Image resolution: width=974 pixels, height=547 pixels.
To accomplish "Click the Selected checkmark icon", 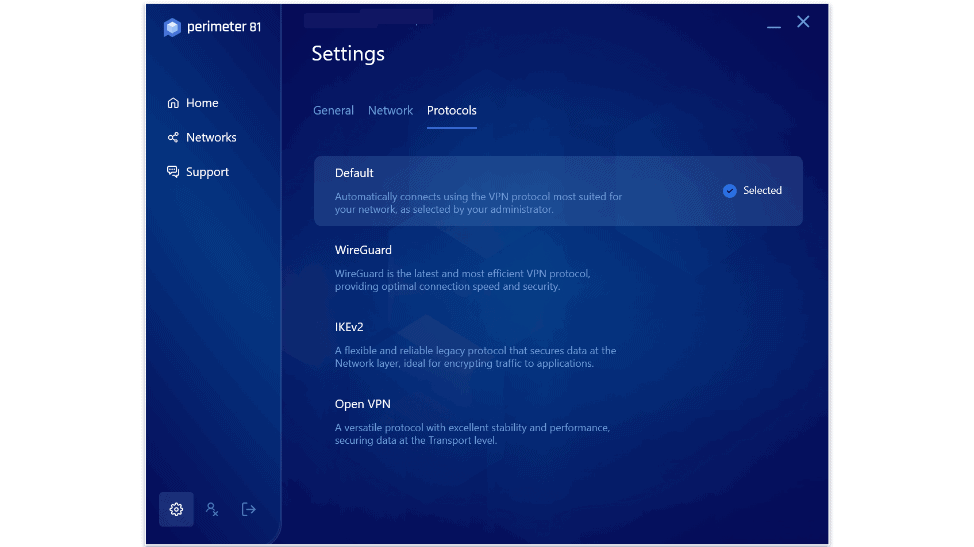I will [730, 191].
